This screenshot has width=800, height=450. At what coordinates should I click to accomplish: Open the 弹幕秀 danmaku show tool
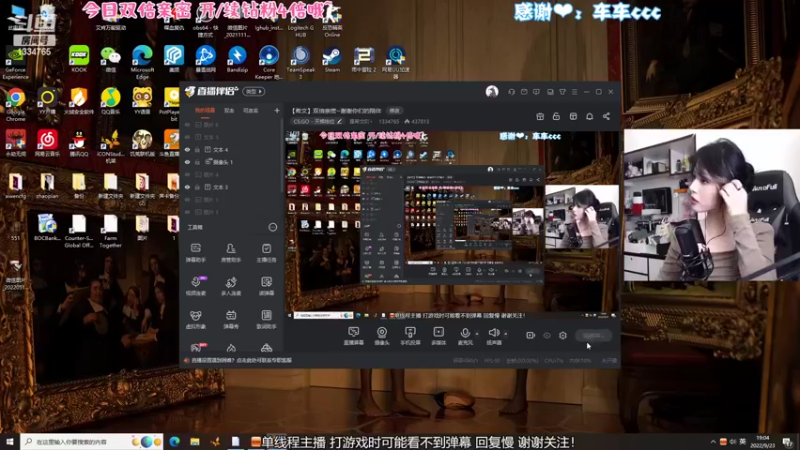[231, 319]
